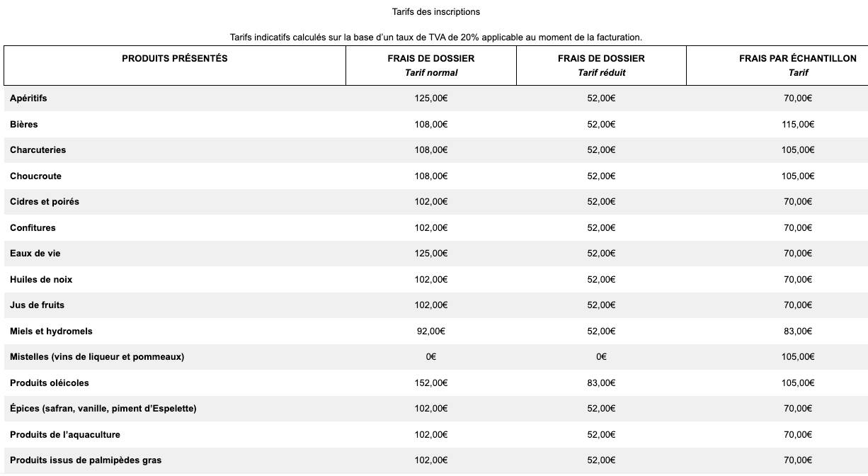Select the "Charcuteries" row label
Viewport: 868px width, 476px height.
pyautogui.click(x=38, y=150)
